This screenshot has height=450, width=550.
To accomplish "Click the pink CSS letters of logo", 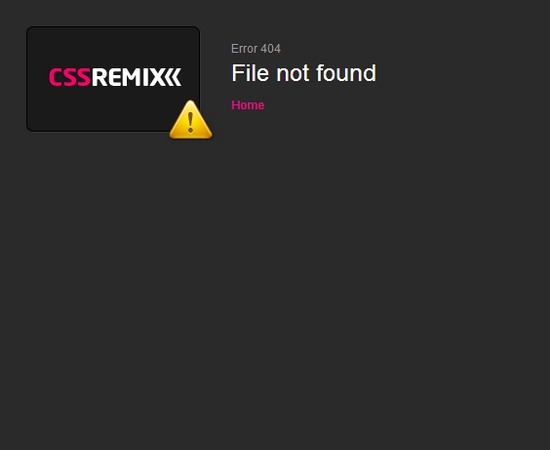I will (70, 77).
